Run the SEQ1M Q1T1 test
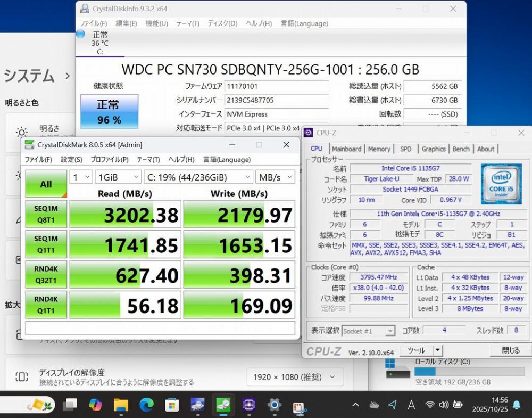The height and width of the screenshot is (418, 532). click(x=46, y=244)
